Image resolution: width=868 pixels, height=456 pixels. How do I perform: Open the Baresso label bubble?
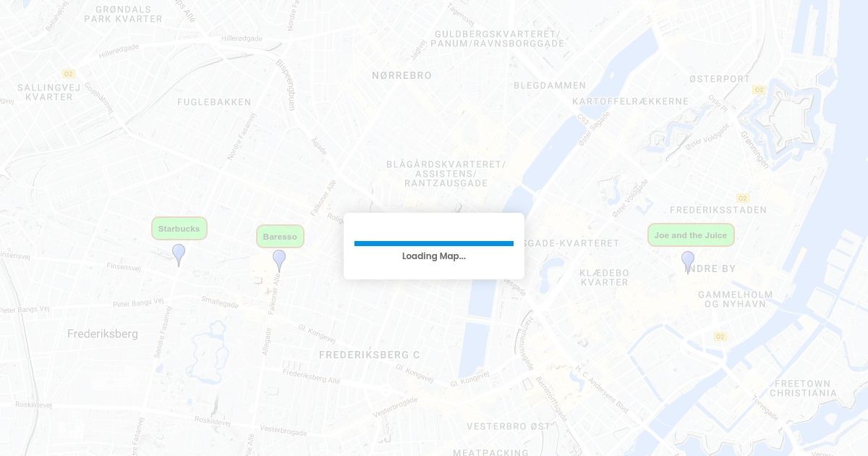click(x=280, y=237)
